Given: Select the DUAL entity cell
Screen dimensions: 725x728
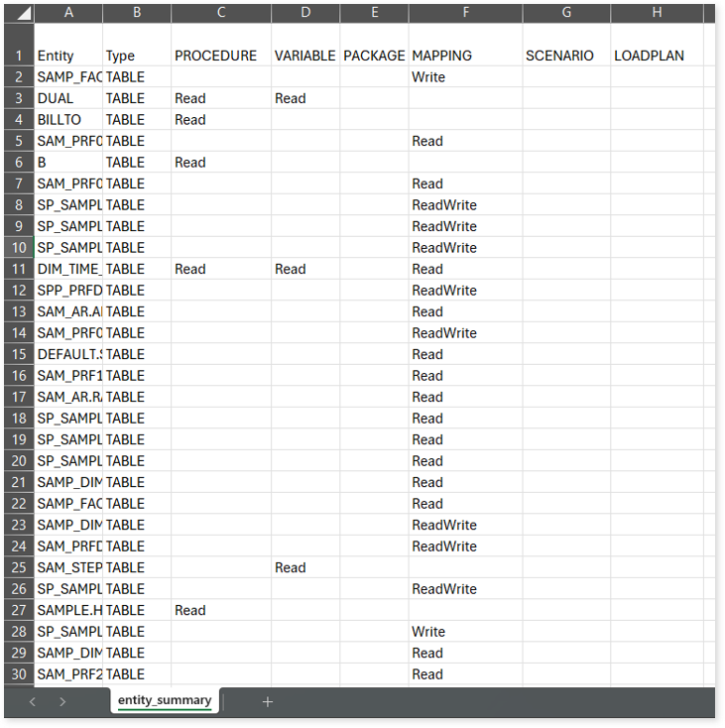Looking at the screenshot, I should point(68,98).
